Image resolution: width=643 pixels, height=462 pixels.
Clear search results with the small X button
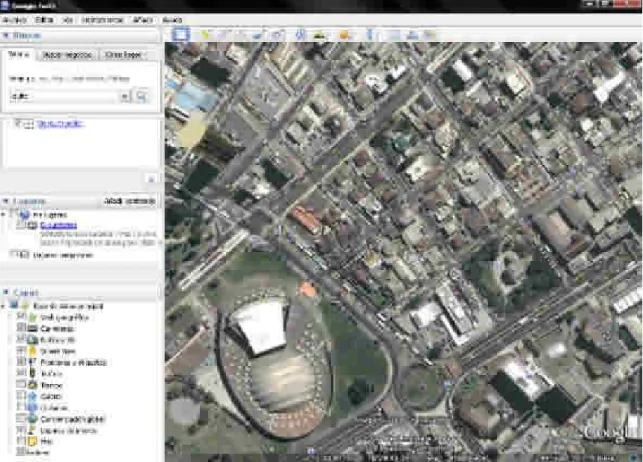151,179
